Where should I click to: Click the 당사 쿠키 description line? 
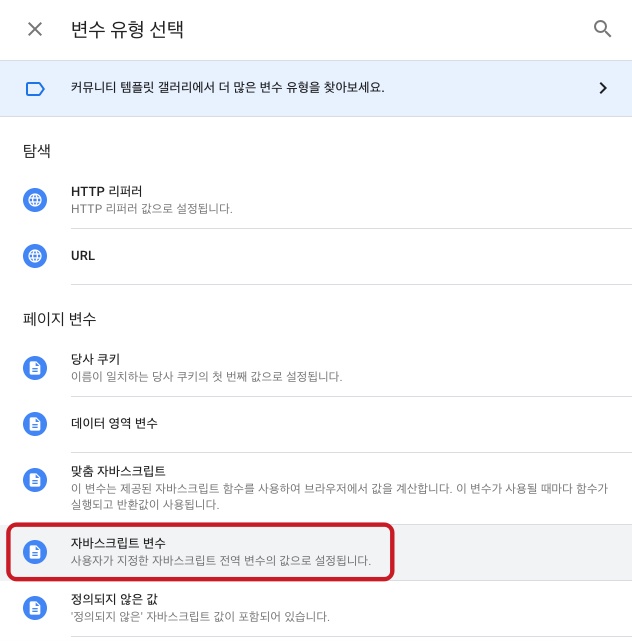pos(206,377)
